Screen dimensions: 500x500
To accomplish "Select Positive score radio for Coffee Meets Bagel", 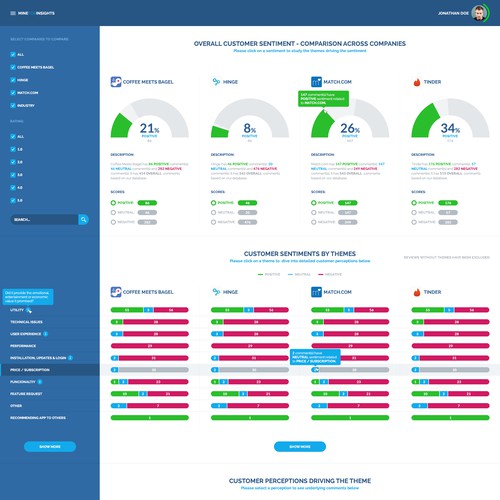I will click(x=113, y=203).
